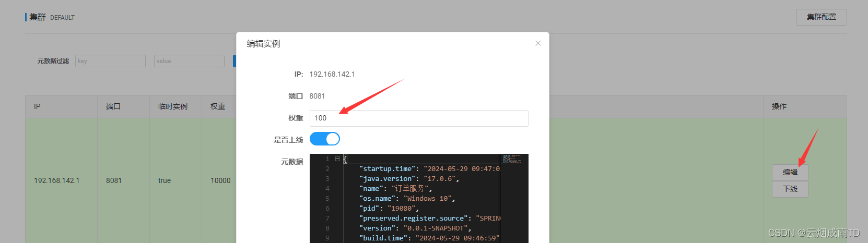Click the port value 8081 in the dialog
Viewport: 868px width, 243px height.
[x=317, y=96]
